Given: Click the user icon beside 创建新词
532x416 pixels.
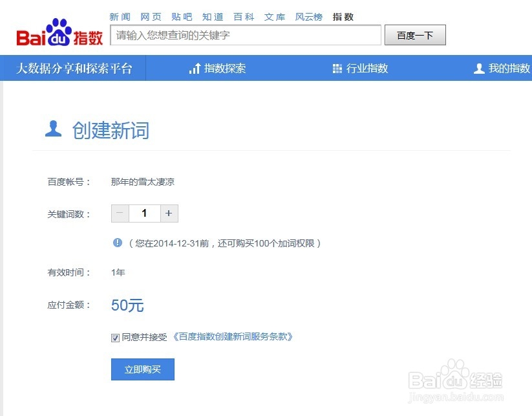Looking at the screenshot, I should point(53,129).
